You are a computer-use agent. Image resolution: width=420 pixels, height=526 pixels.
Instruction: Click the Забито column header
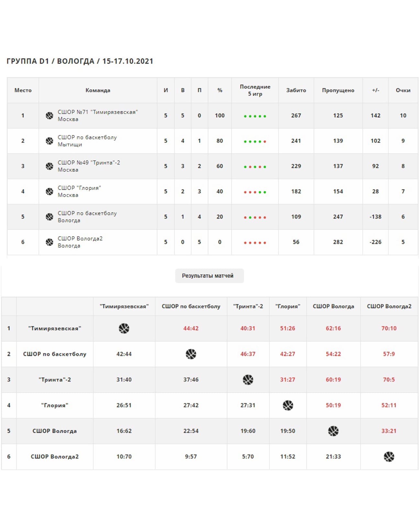pyautogui.click(x=296, y=90)
